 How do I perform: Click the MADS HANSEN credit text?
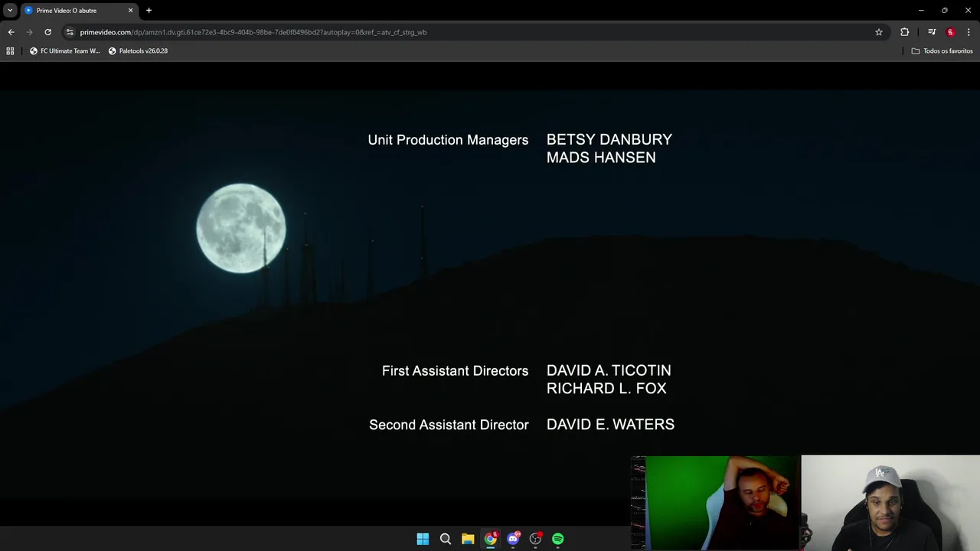(x=601, y=158)
